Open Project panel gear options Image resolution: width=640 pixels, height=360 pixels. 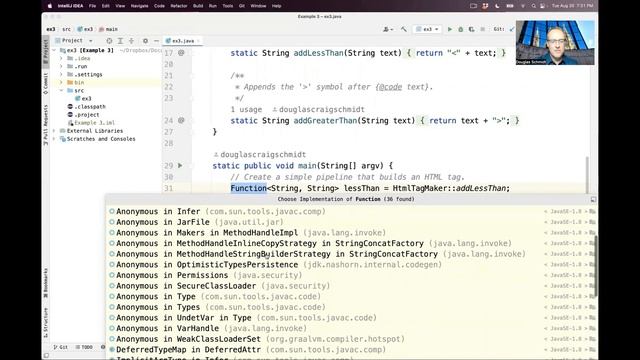tap(145, 41)
